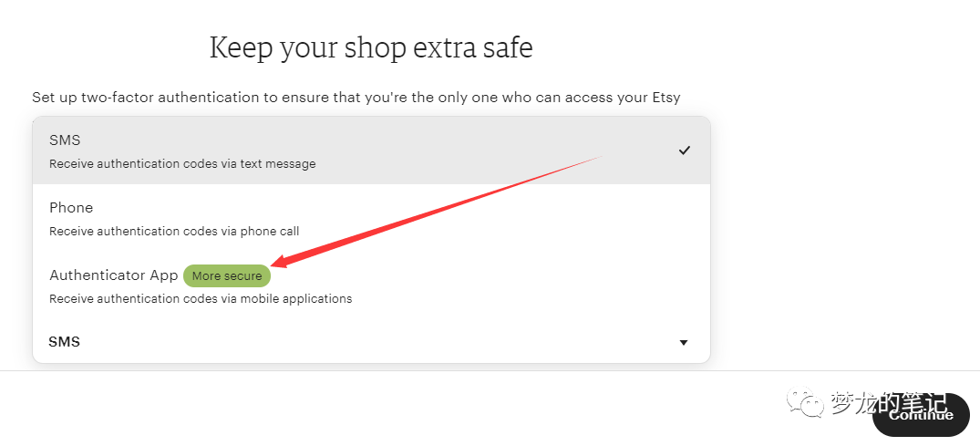
Task: Expand the dropdown arrow beside SMS
Action: coord(684,343)
